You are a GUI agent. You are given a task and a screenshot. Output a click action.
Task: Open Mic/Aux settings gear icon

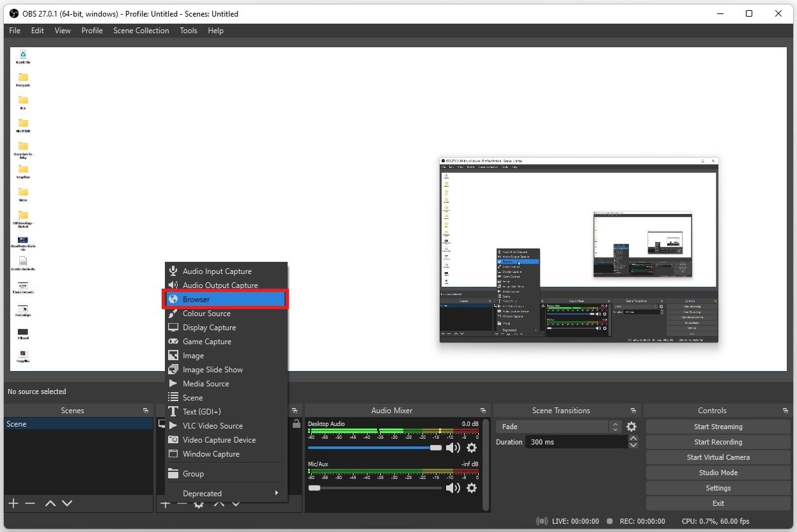472,488
